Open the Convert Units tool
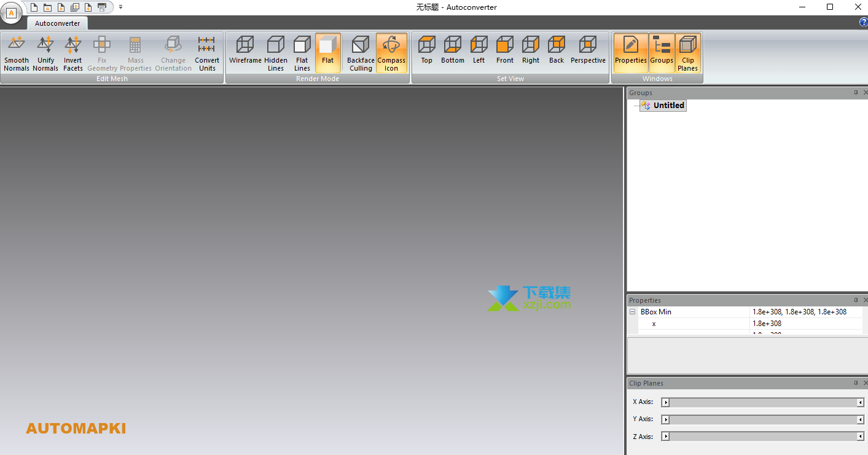This screenshot has height=455, width=868. 206,52
